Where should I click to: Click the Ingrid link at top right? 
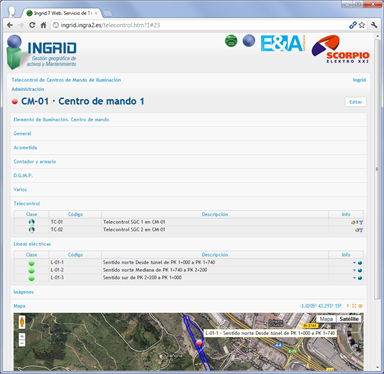click(x=359, y=80)
